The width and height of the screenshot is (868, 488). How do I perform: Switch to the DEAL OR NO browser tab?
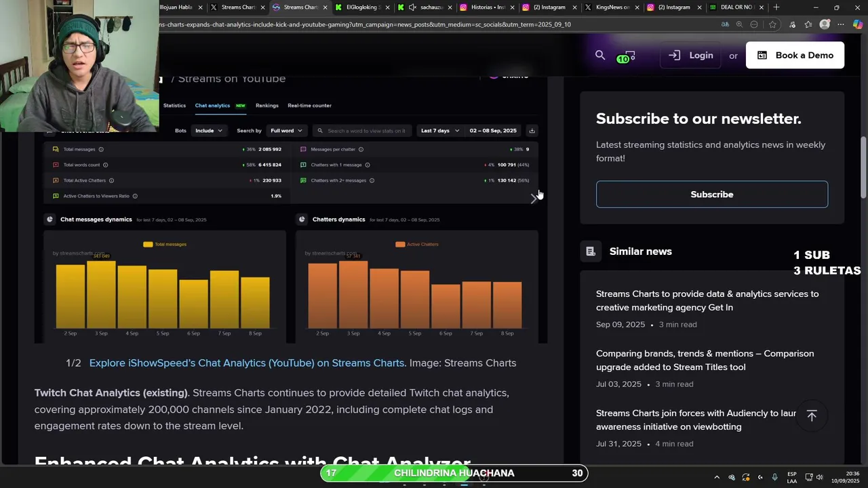[x=736, y=7]
